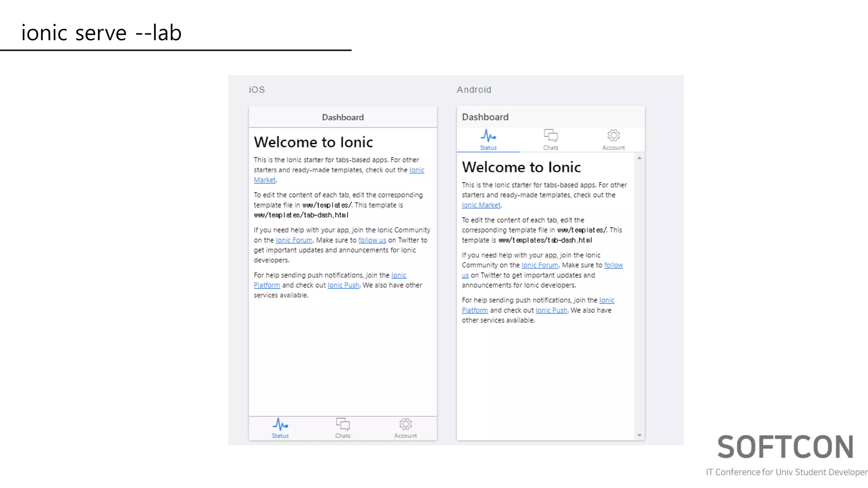Viewport: 868px width, 488px height.
Task: Switch to the Chats tab label in the iOS preview
Action: tap(342, 435)
